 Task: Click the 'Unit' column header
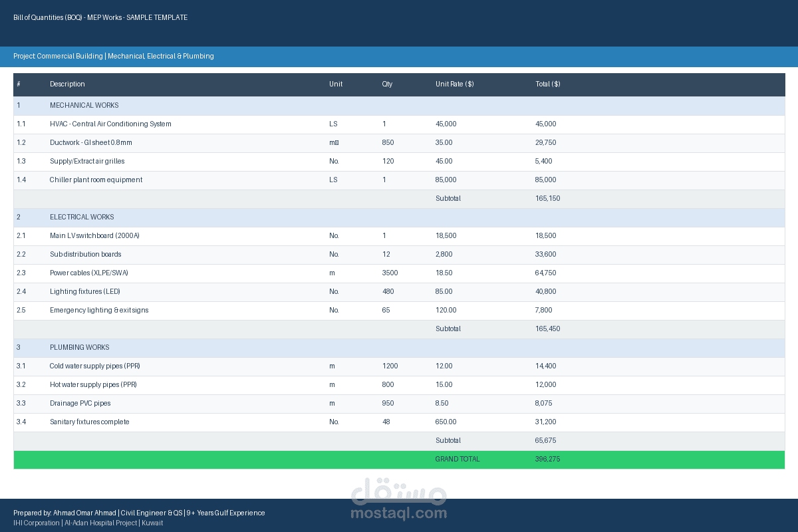point(336,84)
